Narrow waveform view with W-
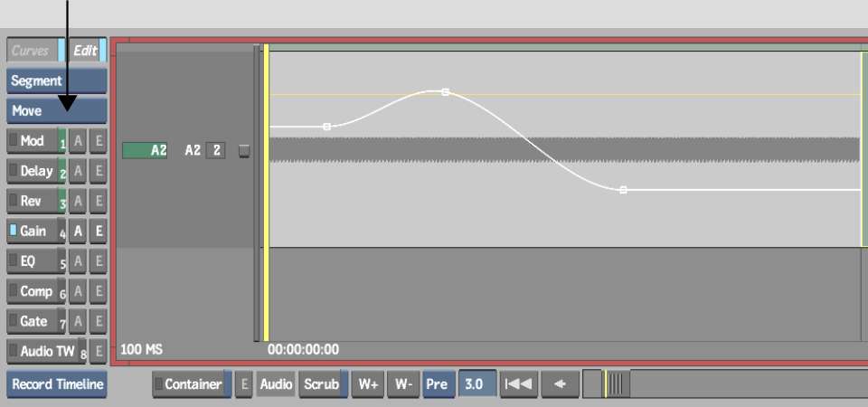The height and width of the screenshot is (407, 868). tap(402, 384)
